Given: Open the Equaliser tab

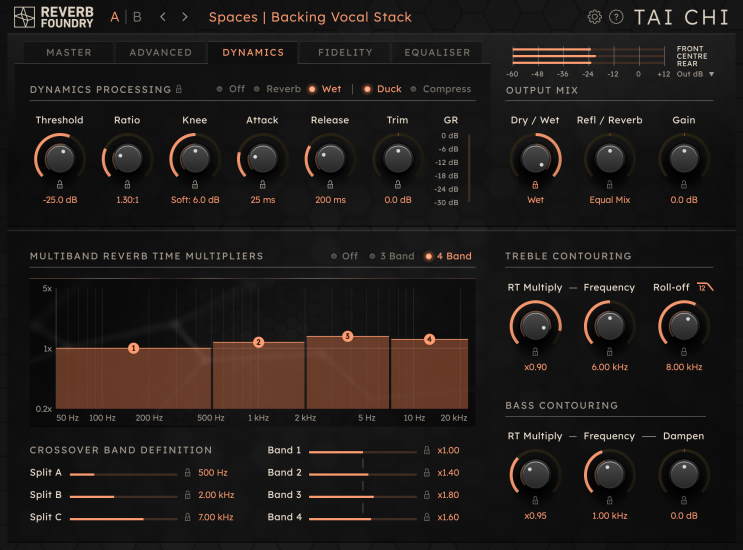Looking at the screenshot, I should (x=437, y=52).
